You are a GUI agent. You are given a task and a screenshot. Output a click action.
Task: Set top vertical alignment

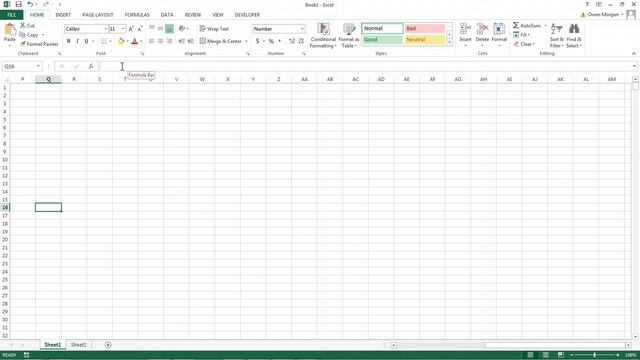[x=152, y=29]
